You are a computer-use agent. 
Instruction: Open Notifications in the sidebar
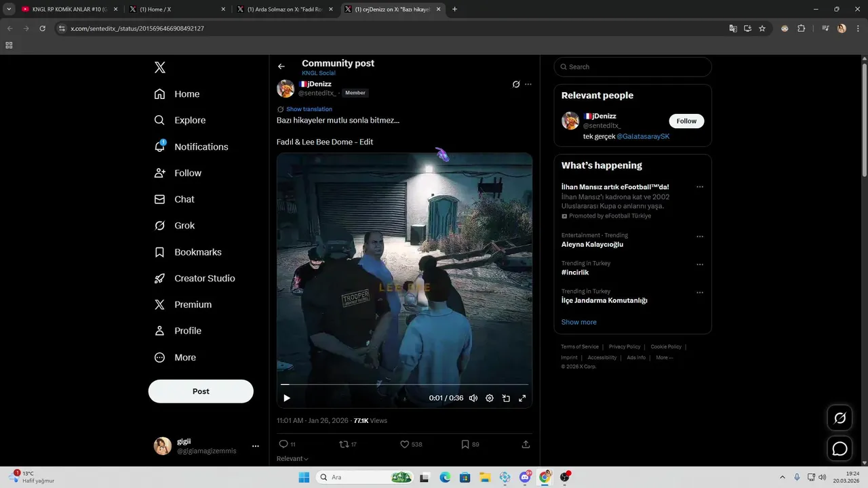[x=191, y=146]
